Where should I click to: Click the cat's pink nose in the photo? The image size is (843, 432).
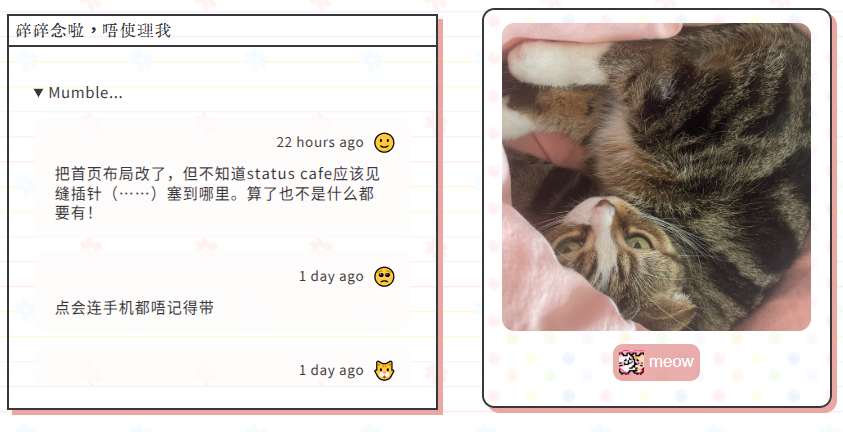[x=605, y=205]
